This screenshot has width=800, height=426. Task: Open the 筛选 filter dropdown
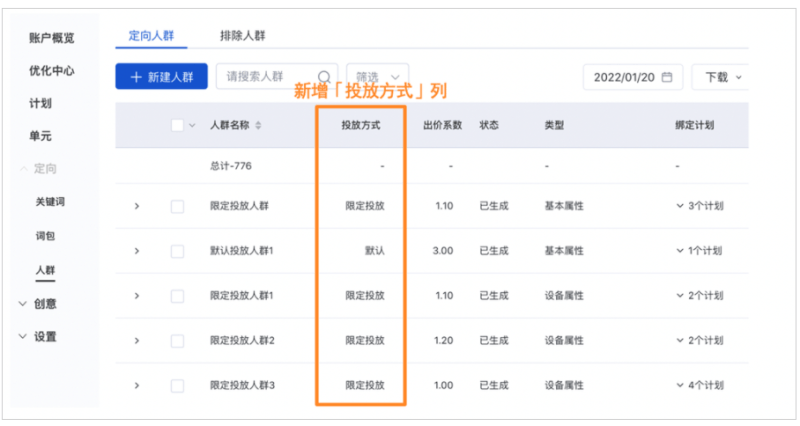(378, 77)
